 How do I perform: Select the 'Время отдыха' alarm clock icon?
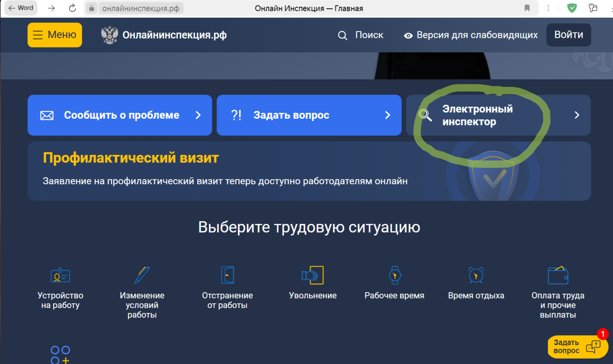pos(476,275)
